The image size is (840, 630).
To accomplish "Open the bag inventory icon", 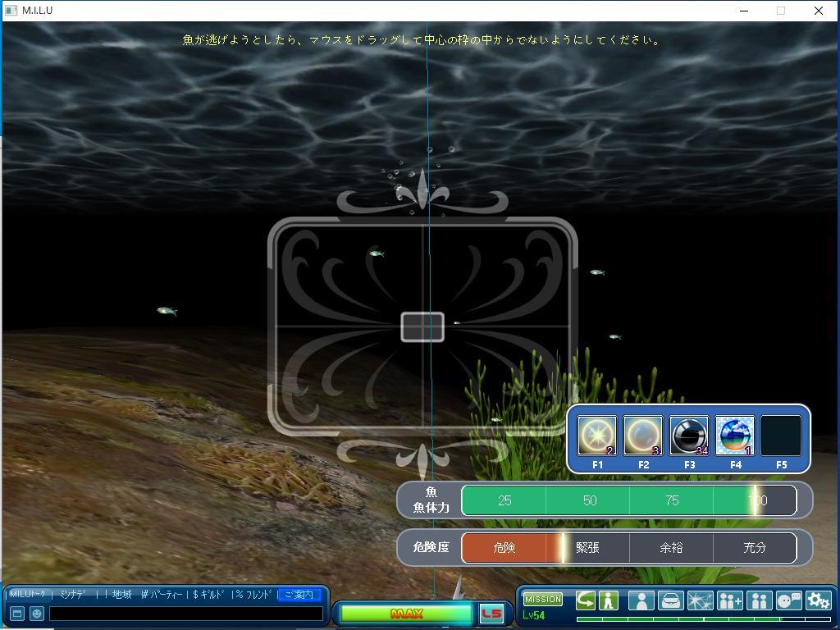I will (x=671, y=600).
